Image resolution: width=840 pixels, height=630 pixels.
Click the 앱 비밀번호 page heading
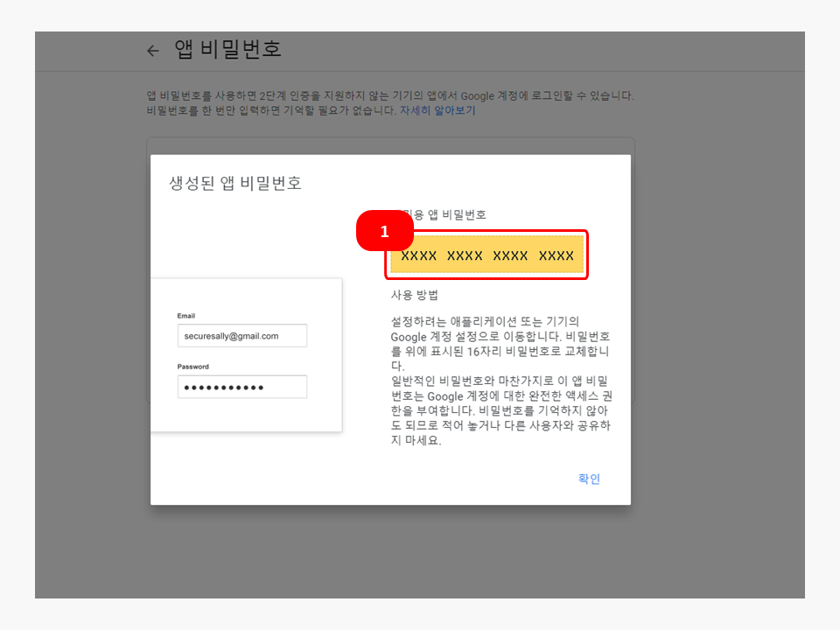(x=228, y=49)
